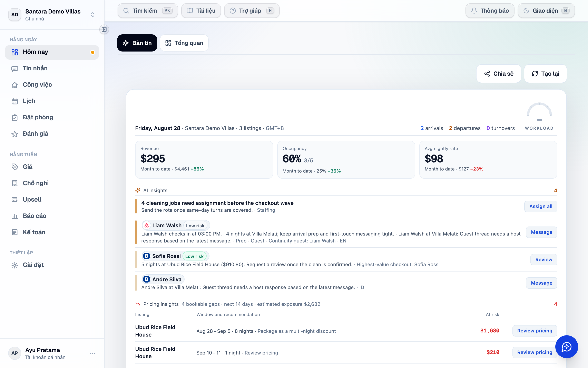Viewport: 588px width, 368px height.
Task: Regenerate briefing with Tạo lại
Action: coord(546,74)
